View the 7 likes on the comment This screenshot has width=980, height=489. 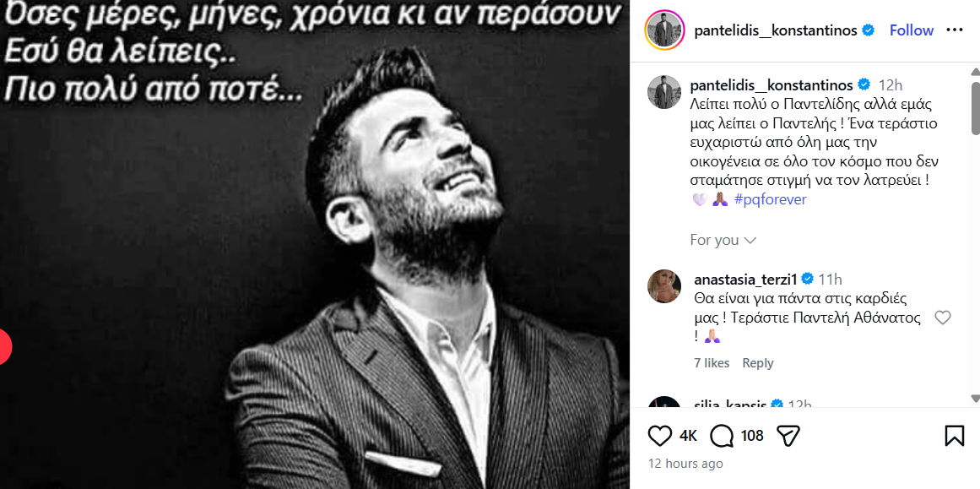(x=711, y=363)
